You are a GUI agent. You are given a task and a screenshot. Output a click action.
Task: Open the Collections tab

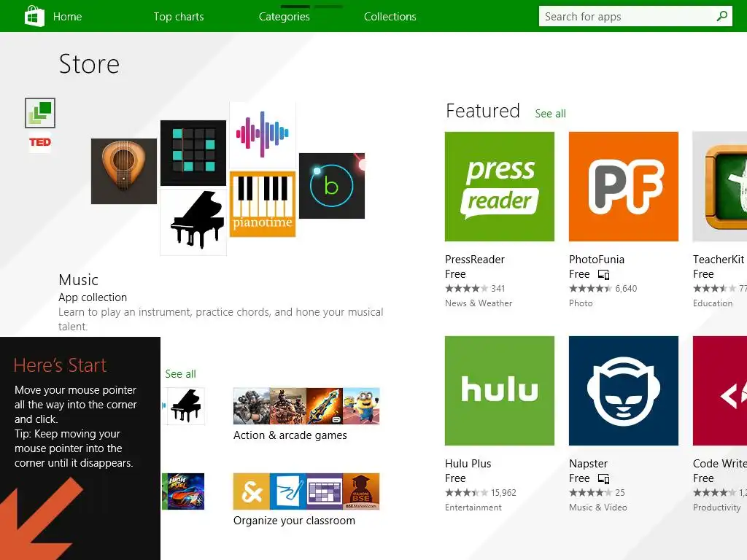[x=390, y=17]
